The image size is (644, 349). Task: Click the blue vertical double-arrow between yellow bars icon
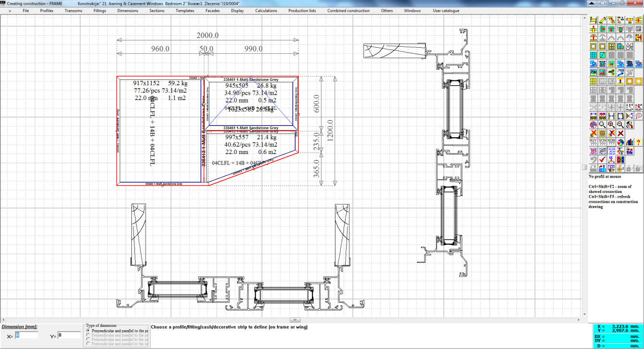[620, 80]
